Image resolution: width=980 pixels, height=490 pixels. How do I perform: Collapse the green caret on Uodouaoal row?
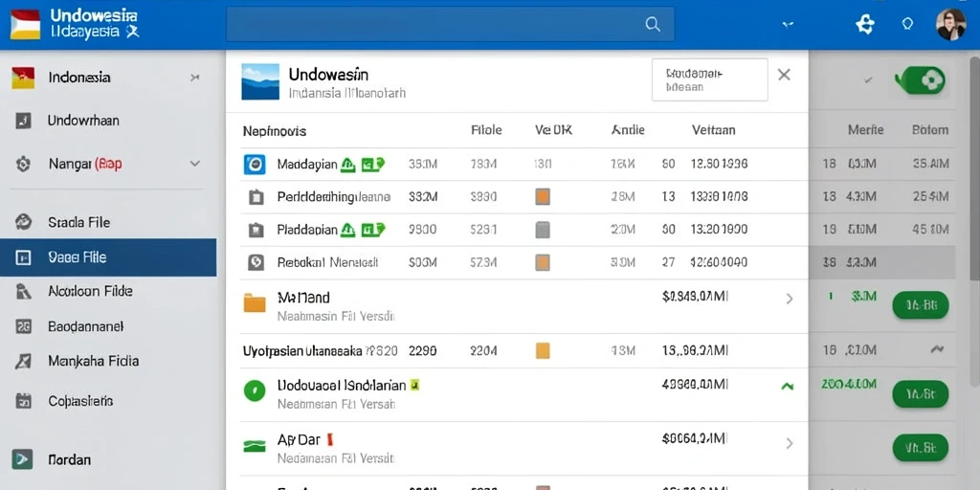[788, 387]
